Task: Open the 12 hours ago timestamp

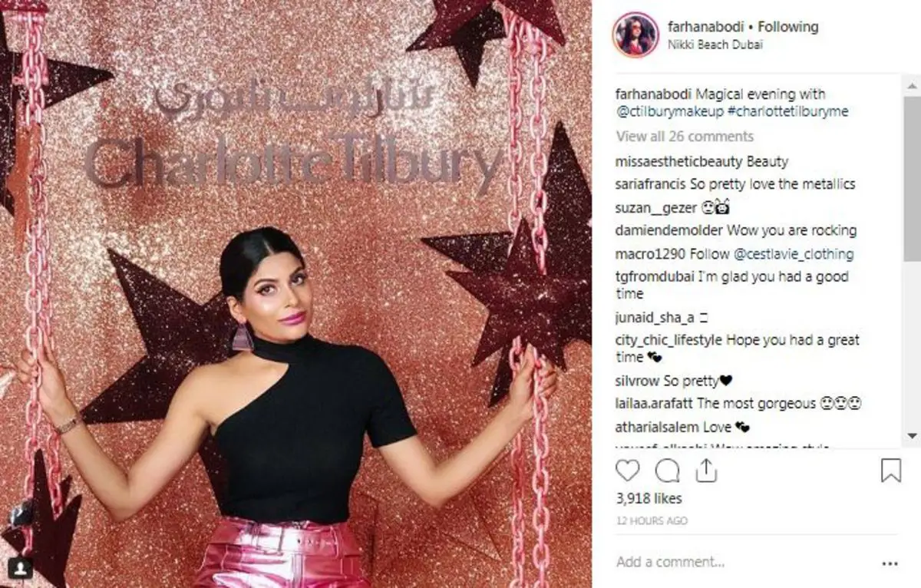Action: 652,521
